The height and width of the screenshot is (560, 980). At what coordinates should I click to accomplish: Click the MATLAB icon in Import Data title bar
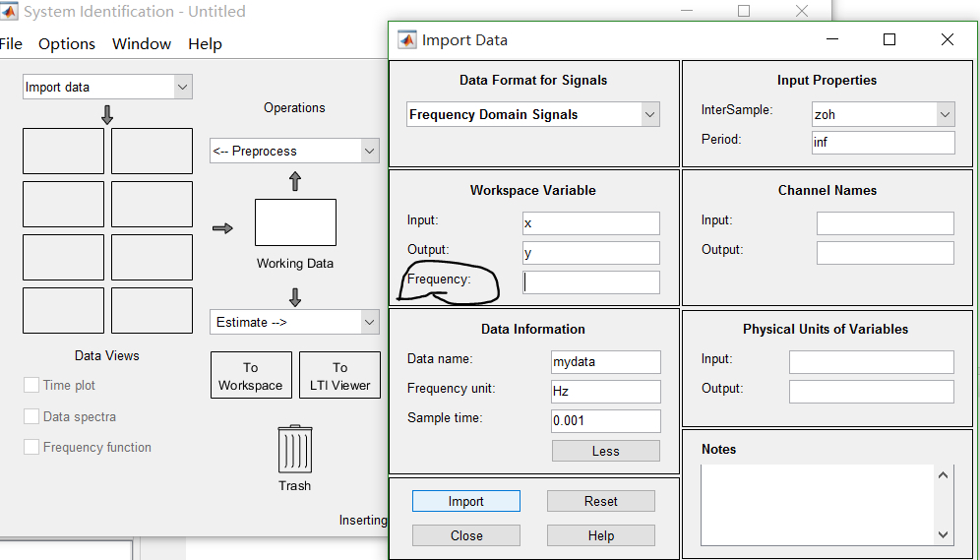coord(406,40)
